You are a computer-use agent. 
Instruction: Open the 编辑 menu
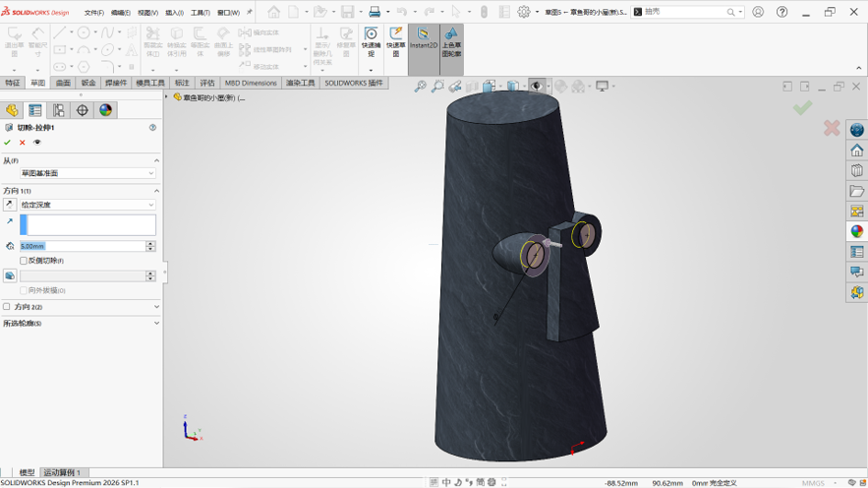tap(121, 12)
